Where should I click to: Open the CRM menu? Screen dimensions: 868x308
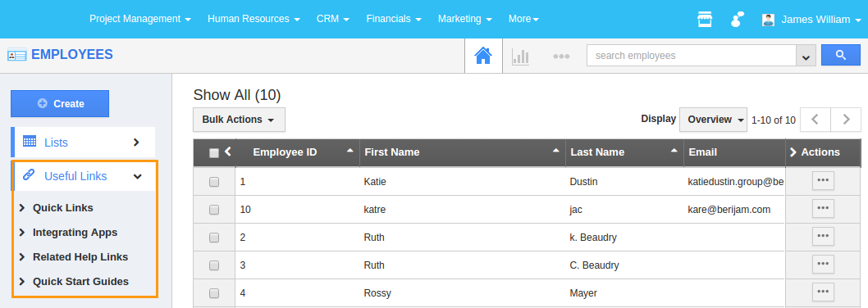click(x=333, y=19)
